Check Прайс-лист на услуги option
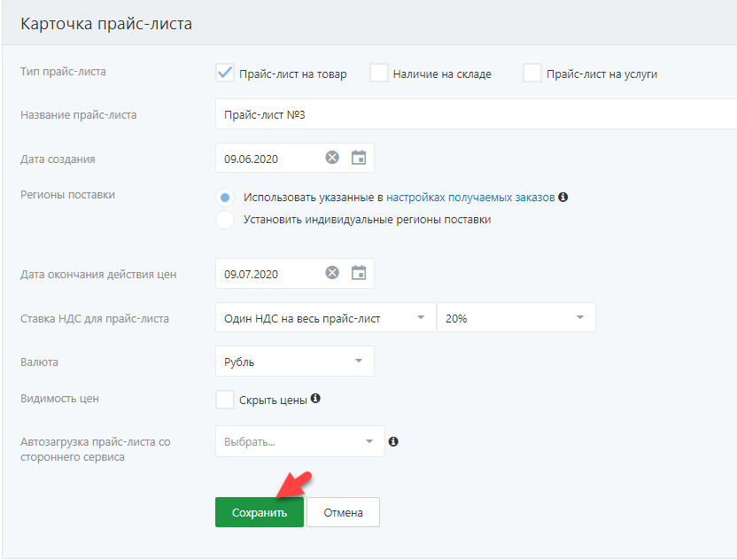Screen dimensions: 737x560 tap(532, 74)
